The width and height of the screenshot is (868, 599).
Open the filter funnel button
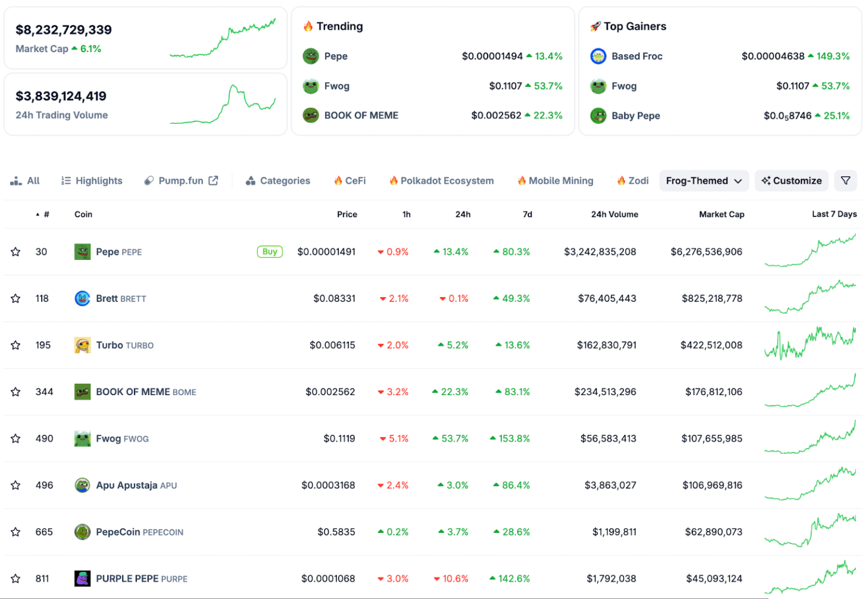pyautogui.click(x=845, y=181)
